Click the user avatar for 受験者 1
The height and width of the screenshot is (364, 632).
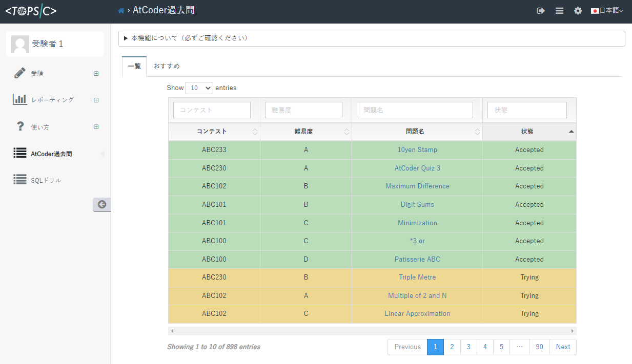pos(20,44)
